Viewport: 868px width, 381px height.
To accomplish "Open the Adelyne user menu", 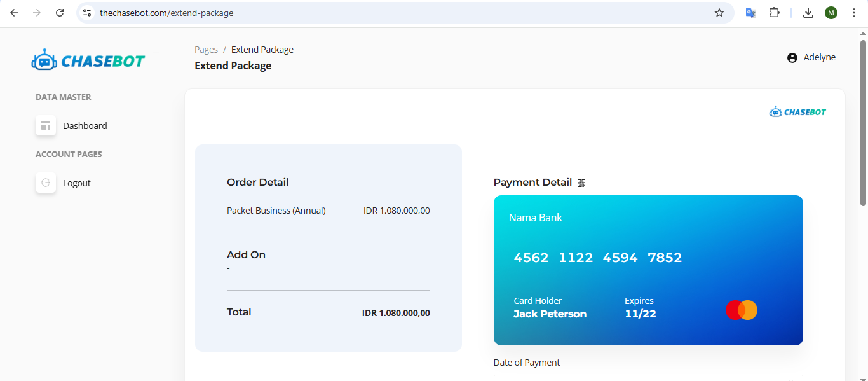I will coord(819,58).
